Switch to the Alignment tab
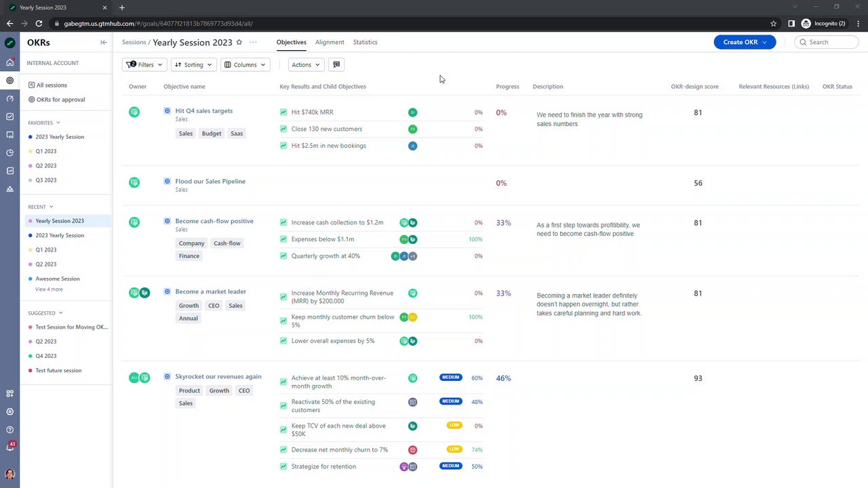868x488 pixels. [330, 42]
